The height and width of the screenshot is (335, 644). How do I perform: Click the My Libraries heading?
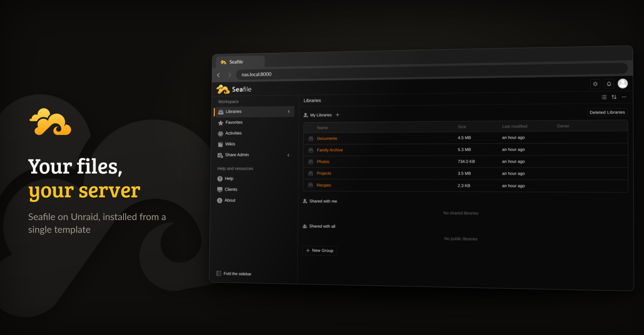tap(321, 115)
